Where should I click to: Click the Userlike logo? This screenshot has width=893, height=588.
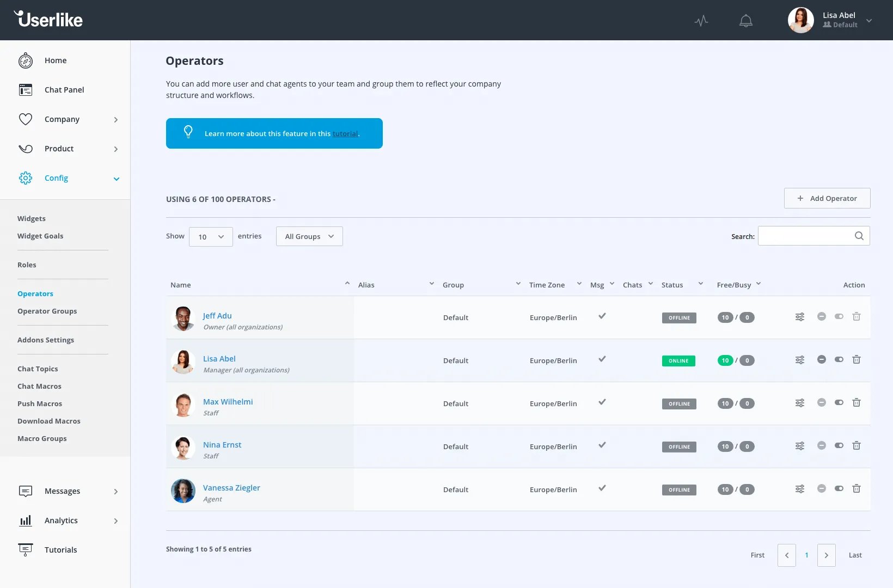tap(48, 19)
